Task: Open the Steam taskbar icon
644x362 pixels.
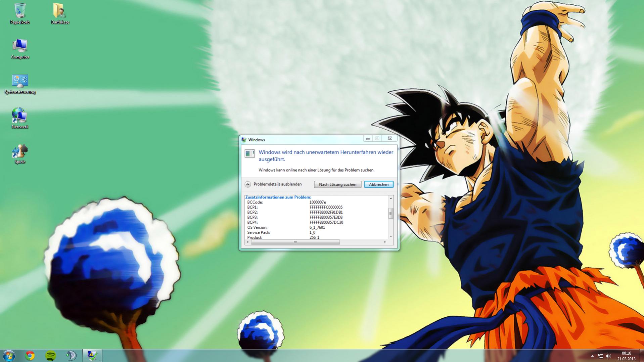Action: (x=71, y=355)
